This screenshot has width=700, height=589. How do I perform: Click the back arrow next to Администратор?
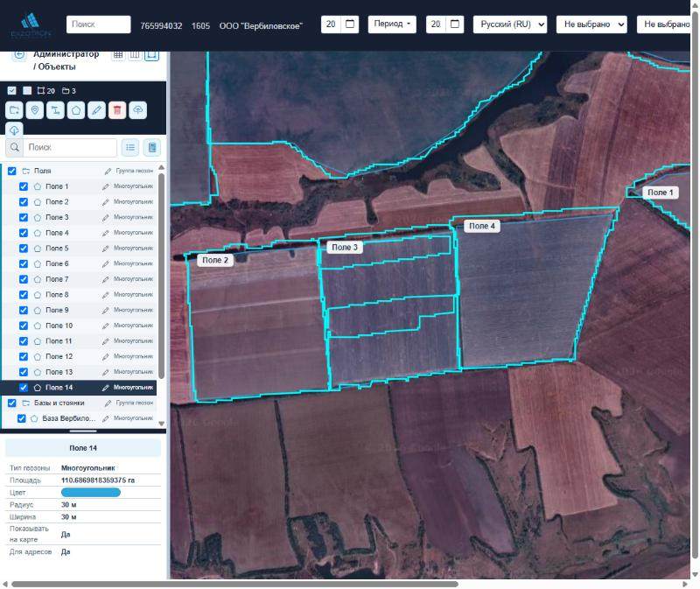(x=18, y=55)
